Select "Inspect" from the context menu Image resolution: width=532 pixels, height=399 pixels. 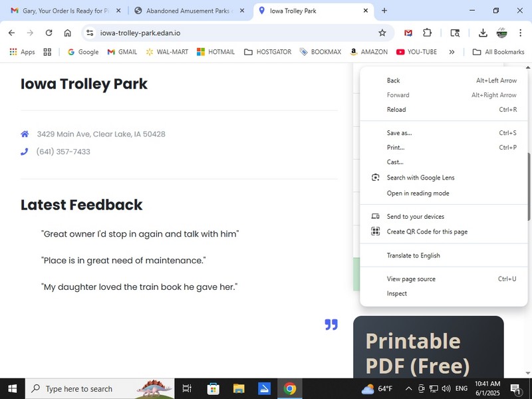click(397, 293)
